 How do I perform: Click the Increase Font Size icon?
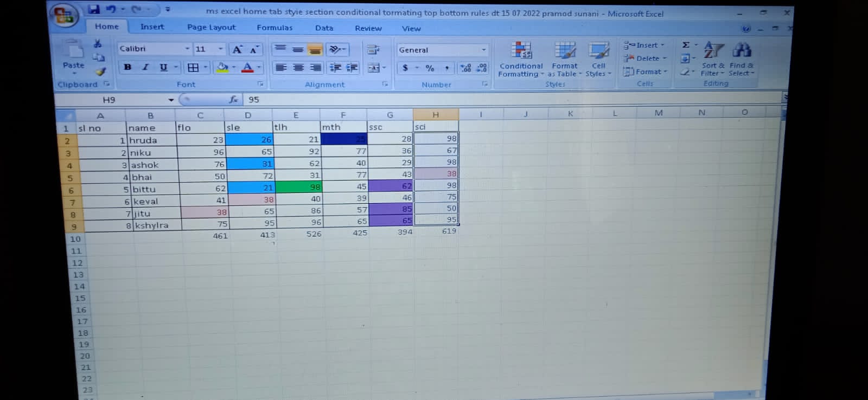click(237, 50)
